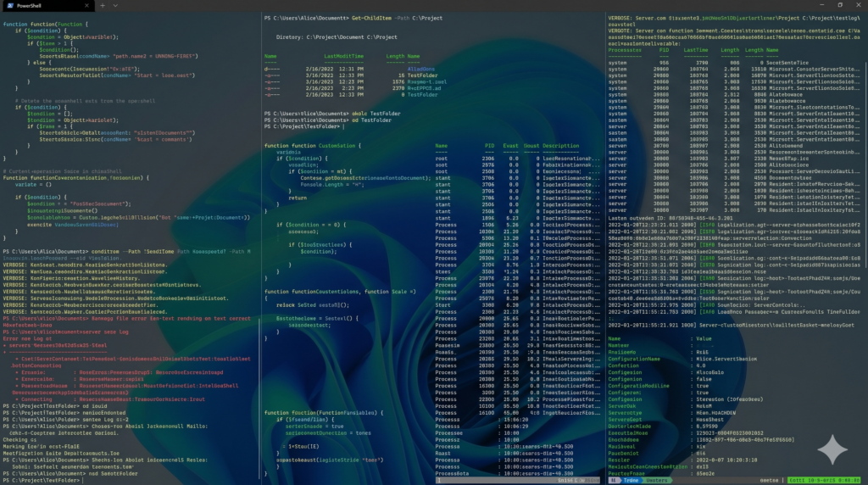The height and width of the screenshot is (485, 868).
Task: Click the red 'Error noe Log ot' line
Action: pos(27,339)
